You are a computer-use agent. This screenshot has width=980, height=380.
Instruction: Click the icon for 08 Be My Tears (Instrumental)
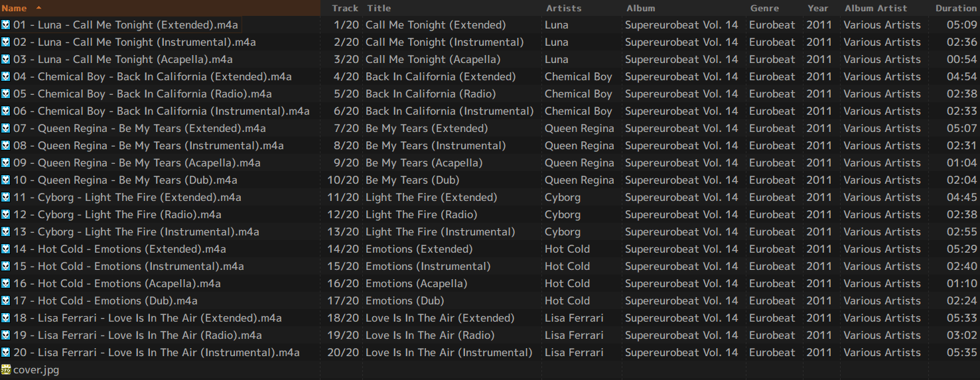click(x=6, y=146)
